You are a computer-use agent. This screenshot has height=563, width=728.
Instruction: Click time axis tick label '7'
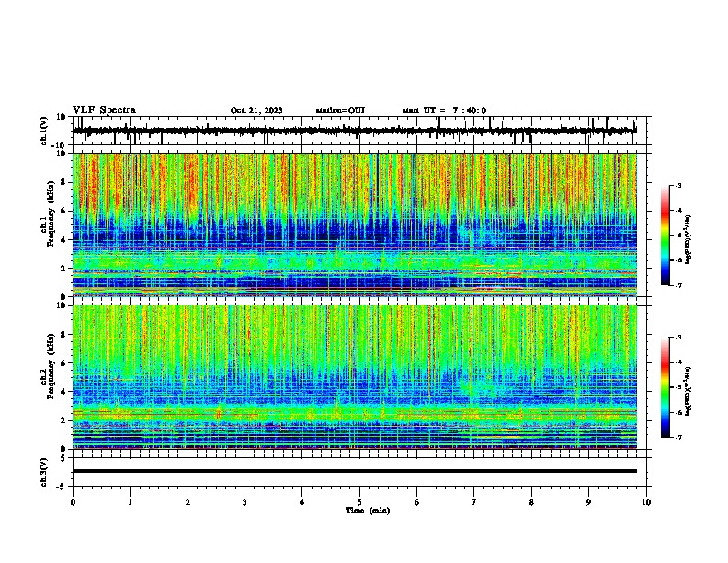(x=474, y=502)
